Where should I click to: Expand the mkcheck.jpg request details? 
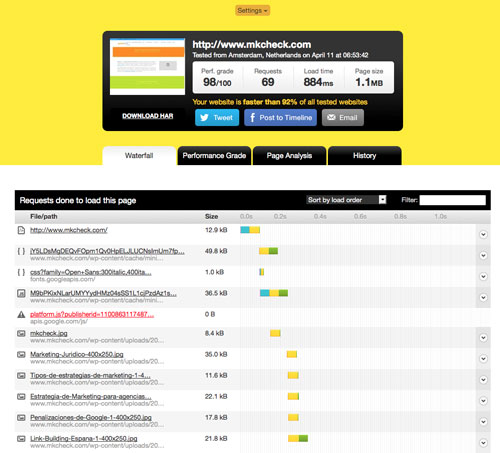pyautogui.click(x=483, y=338)
